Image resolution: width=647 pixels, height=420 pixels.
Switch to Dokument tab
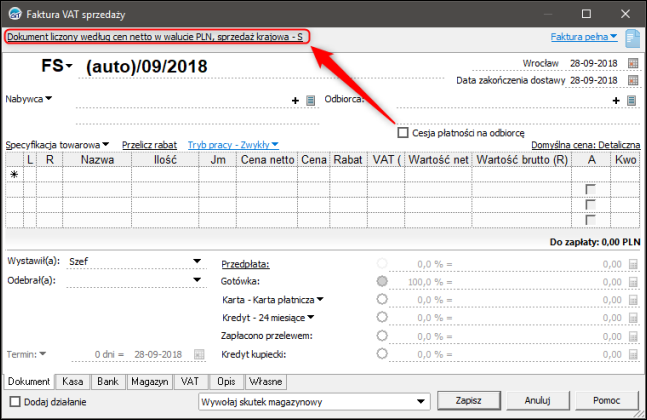[x=28, y=382]
